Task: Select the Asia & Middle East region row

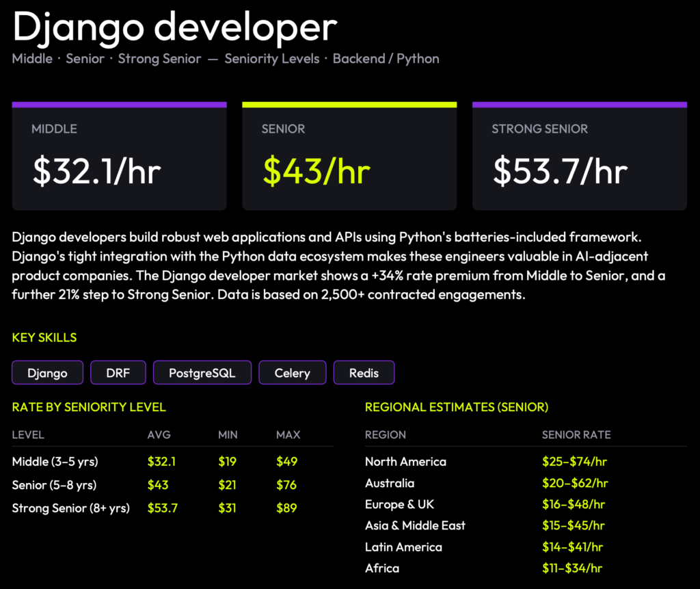Action: pyautogui.click(x=526, y=525)
